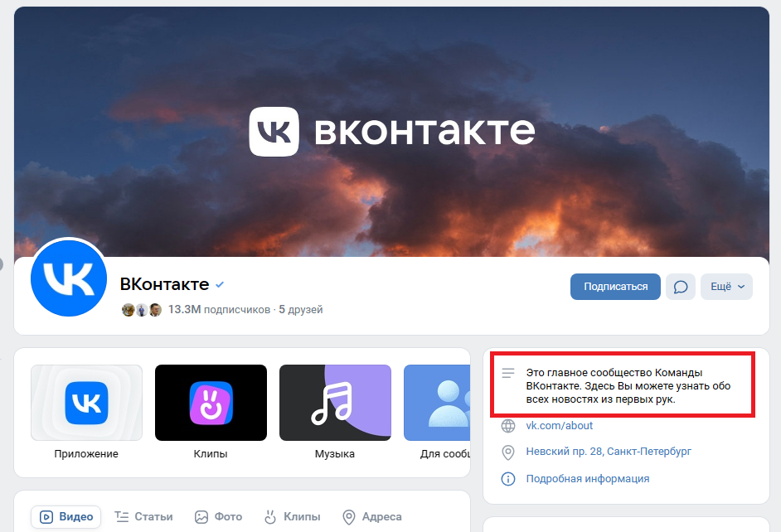Click the Приложение label
Viewport: 781px width, 532px height.
(86, 454)
